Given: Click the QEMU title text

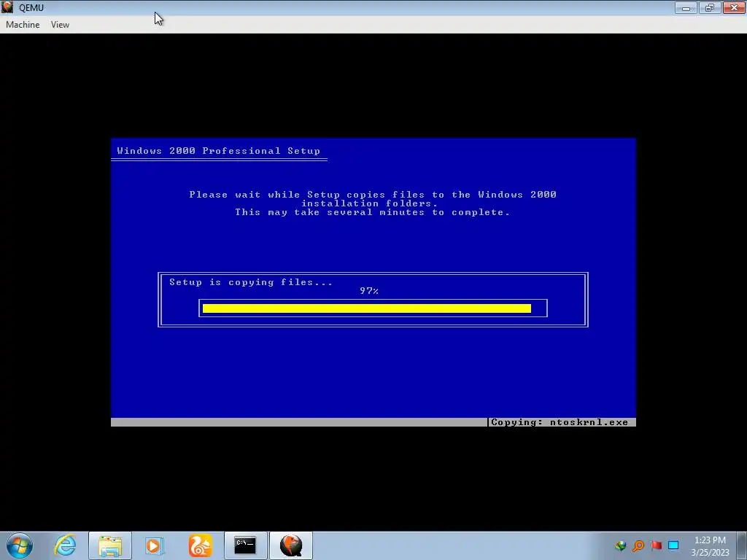Looking at the screenshot, I should [31, 7].
